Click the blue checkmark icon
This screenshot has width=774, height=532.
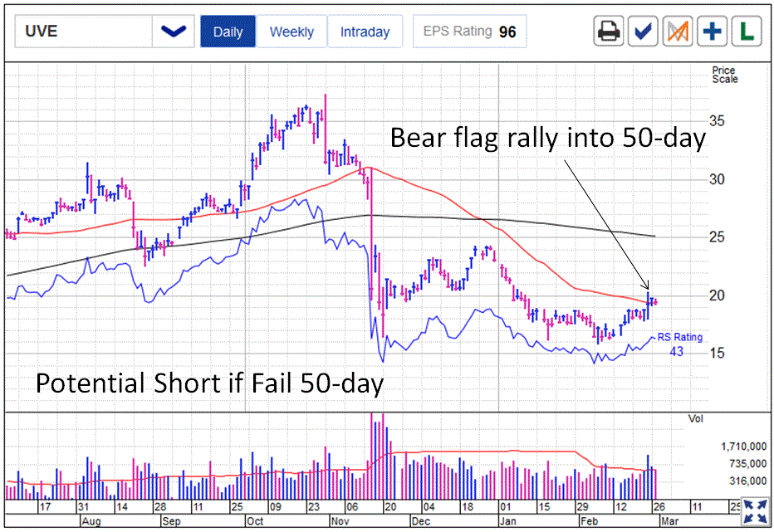(x=643, y=31)
